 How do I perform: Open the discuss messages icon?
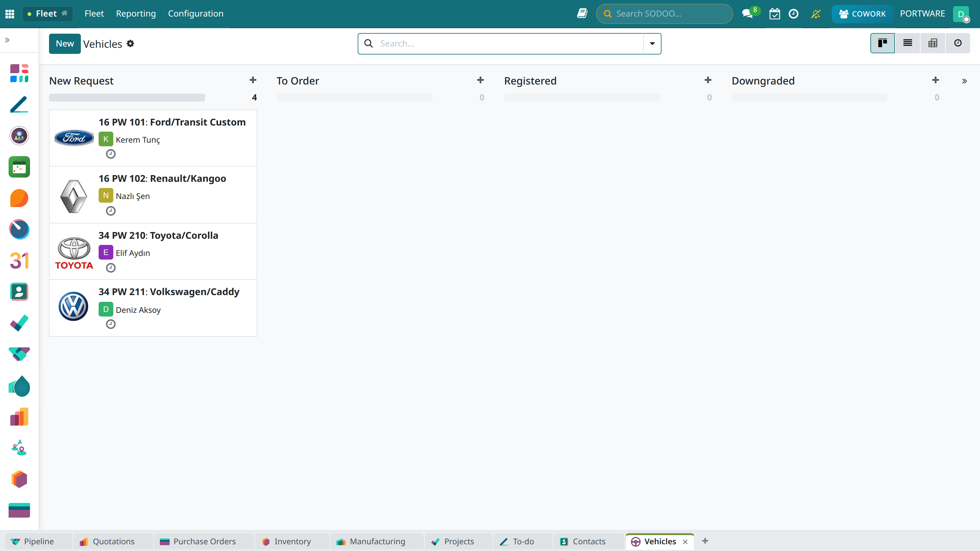point(747,14)
